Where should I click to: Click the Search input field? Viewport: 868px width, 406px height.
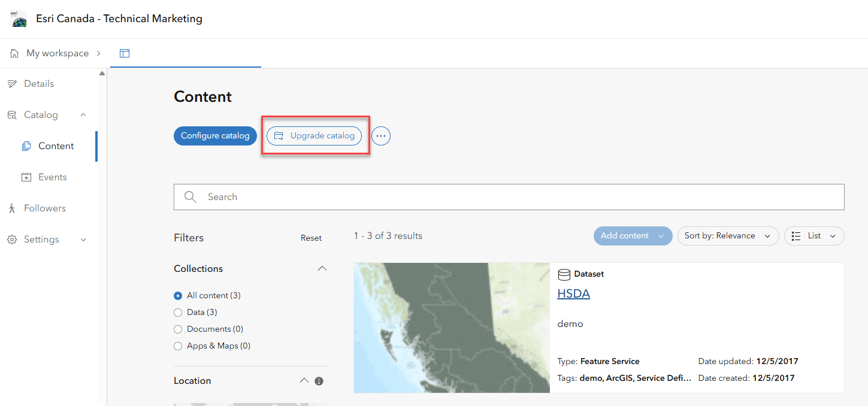tap(509, 197)
